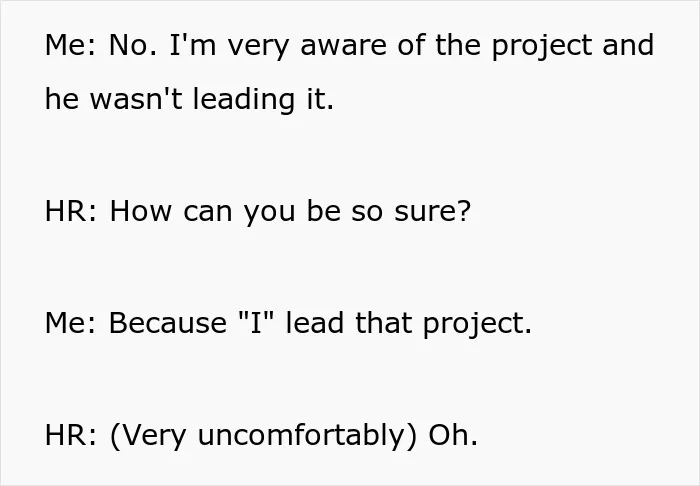The height and width of the screenshot is (486, 700).
Task: Click the line "he wasn't leading it."
Action: [189, 99]
